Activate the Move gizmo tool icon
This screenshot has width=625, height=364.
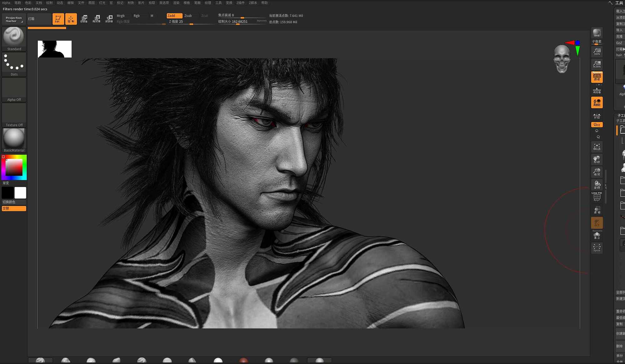(x=84, y=19)
